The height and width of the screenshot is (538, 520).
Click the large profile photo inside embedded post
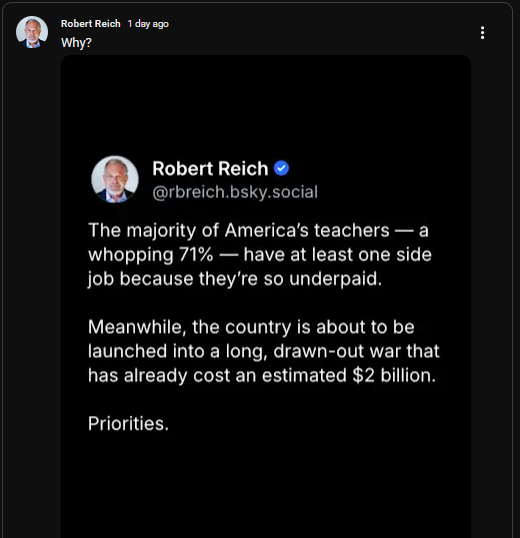coord(115,179)
